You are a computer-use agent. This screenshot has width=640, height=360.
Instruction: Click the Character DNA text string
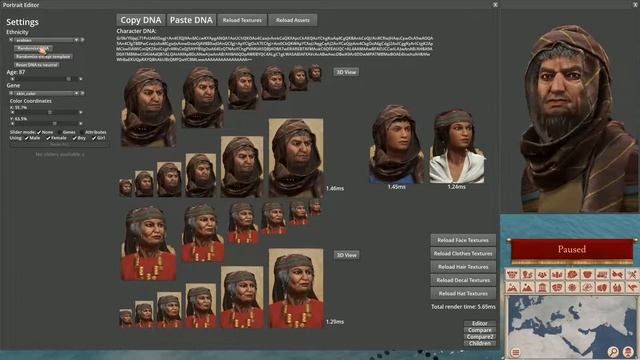(275, 49)
